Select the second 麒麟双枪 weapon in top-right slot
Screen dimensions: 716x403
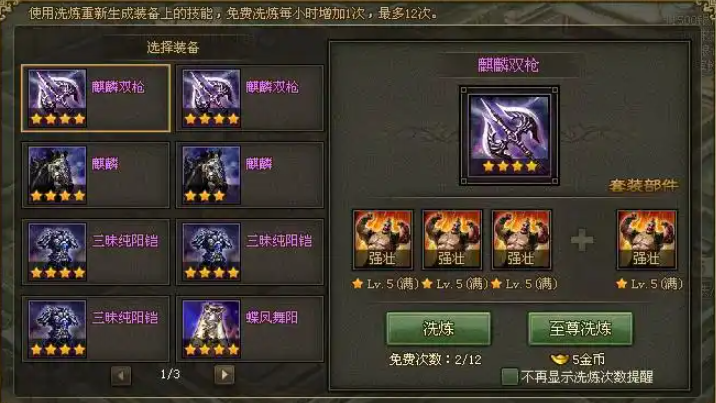250,99
